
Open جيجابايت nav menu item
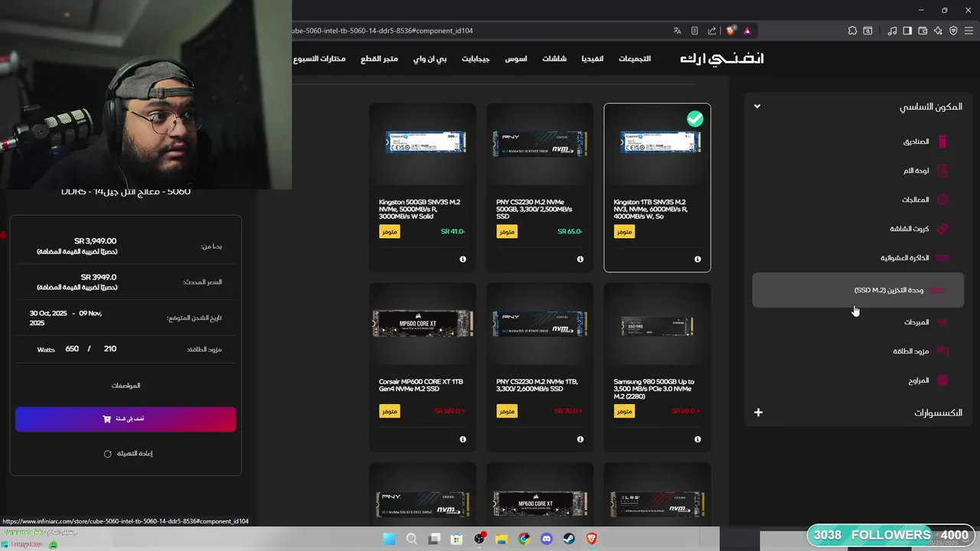(x=475, y=59)
